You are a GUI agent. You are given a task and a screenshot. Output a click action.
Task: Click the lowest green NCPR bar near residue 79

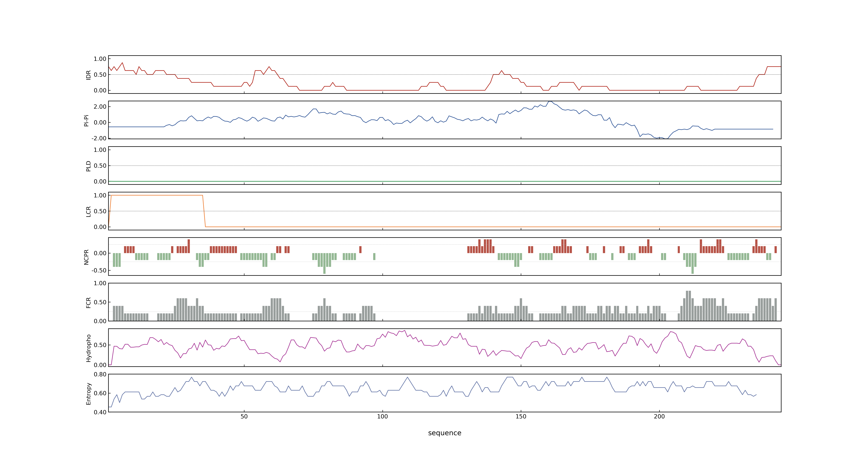[324, 264]
